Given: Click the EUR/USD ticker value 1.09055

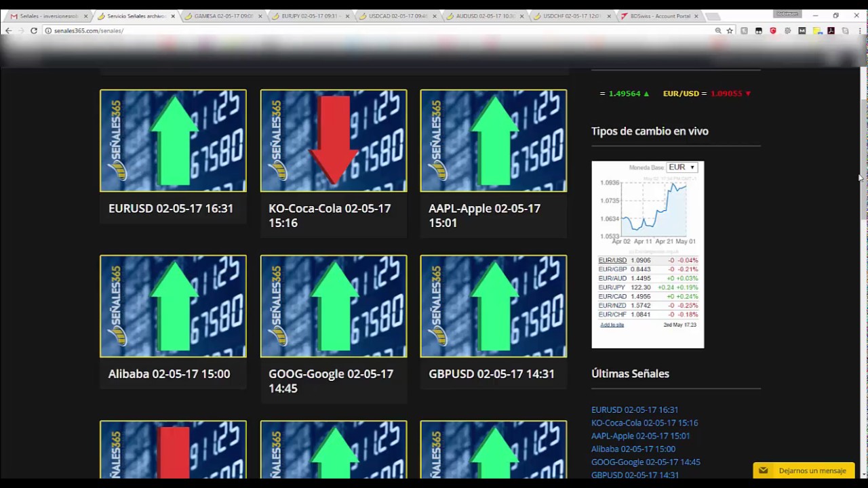Looking at the screenshot, I should pyautogui.click(x=726, y=94).
